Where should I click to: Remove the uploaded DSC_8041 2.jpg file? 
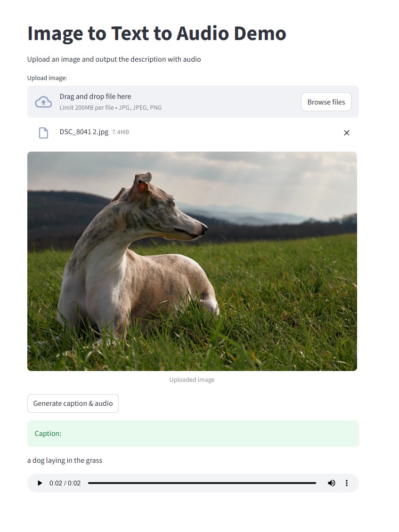[346, 133]
